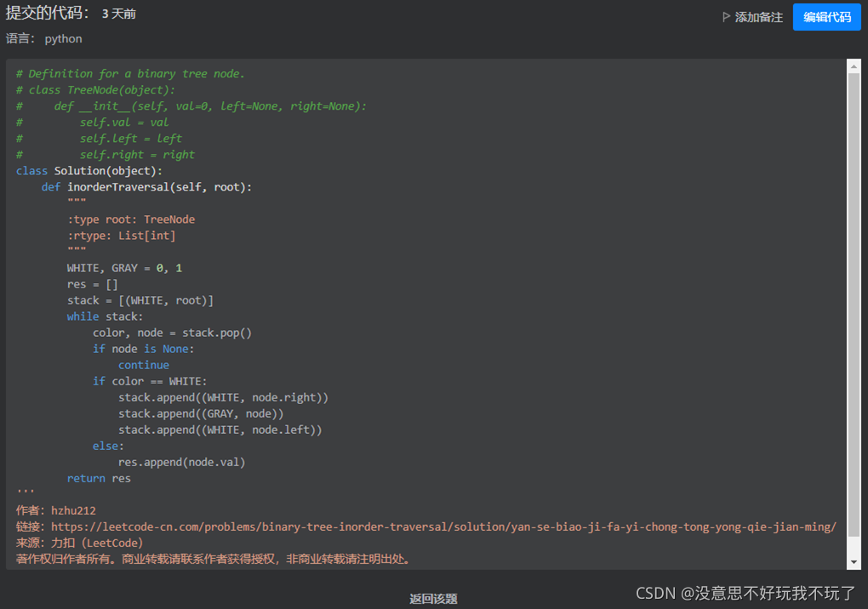The height and width of the screenshot is (609, 868).
Task: Click 'stack.append((WHITE, node.right))' line
Action: [x=223, y=398]
